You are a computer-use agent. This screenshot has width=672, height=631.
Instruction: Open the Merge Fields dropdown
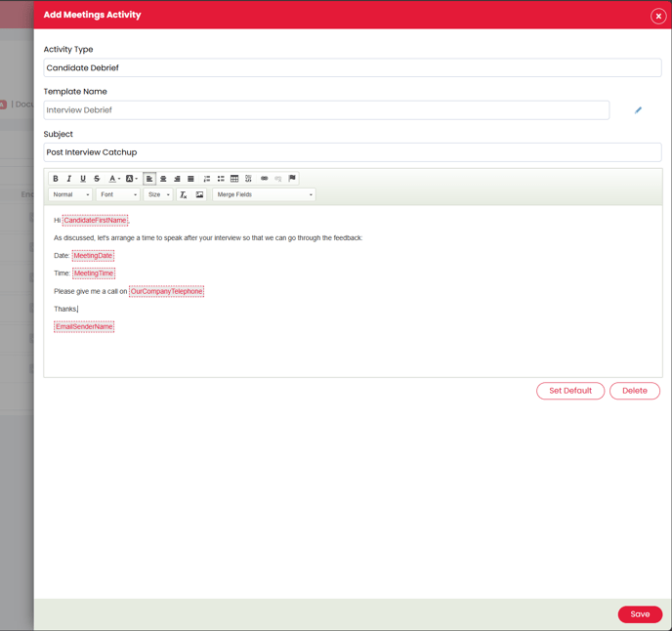[x=264, y=194]
